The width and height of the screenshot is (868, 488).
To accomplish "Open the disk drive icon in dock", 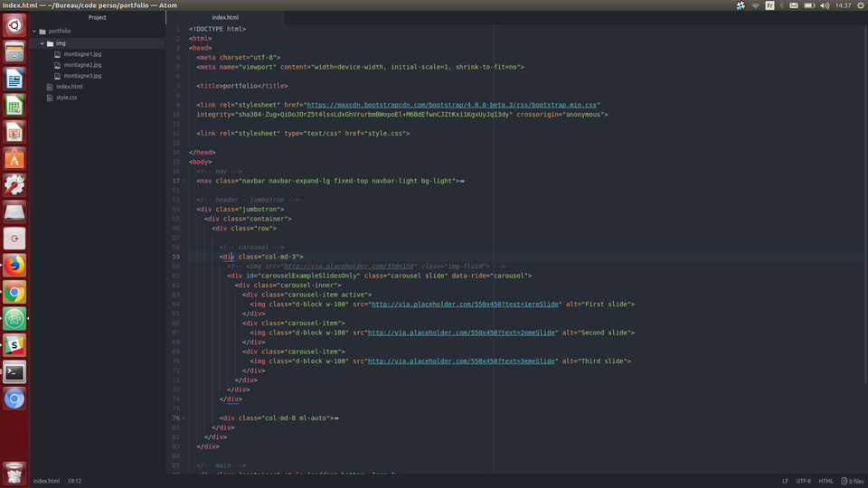I will pos(14,211).
